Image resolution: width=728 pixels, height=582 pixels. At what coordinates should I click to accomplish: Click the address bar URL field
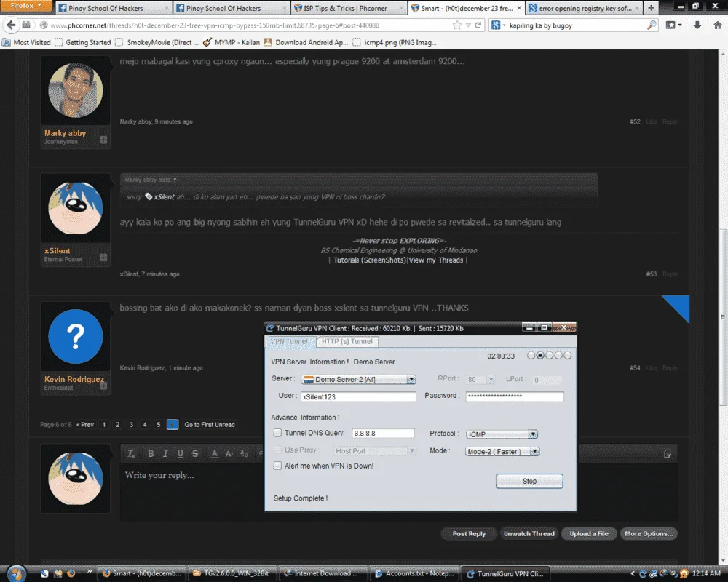point(246,25)
